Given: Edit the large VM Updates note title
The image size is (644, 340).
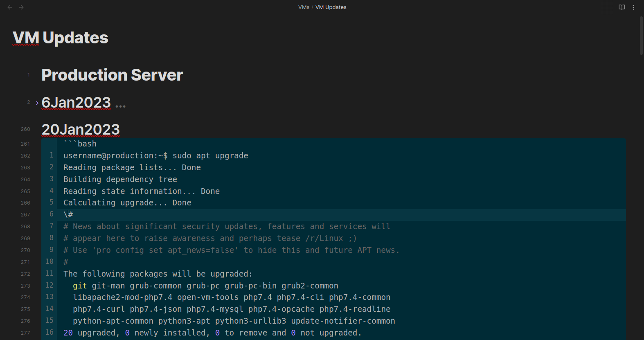Looking at the screenshot, I should [61, 38].
